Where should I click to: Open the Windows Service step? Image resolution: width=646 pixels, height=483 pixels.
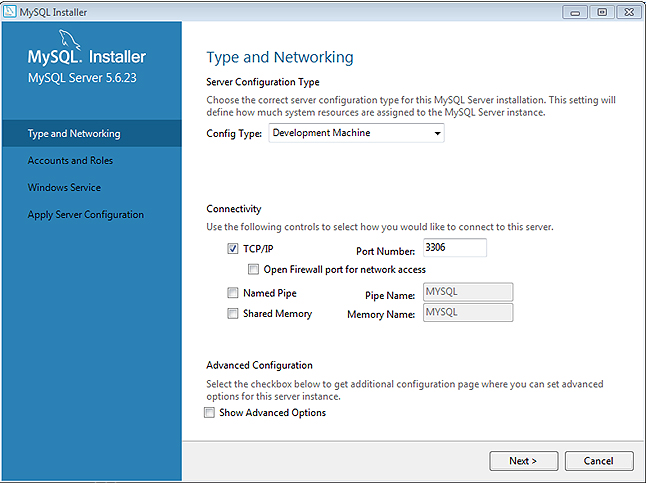pos(64,188)
